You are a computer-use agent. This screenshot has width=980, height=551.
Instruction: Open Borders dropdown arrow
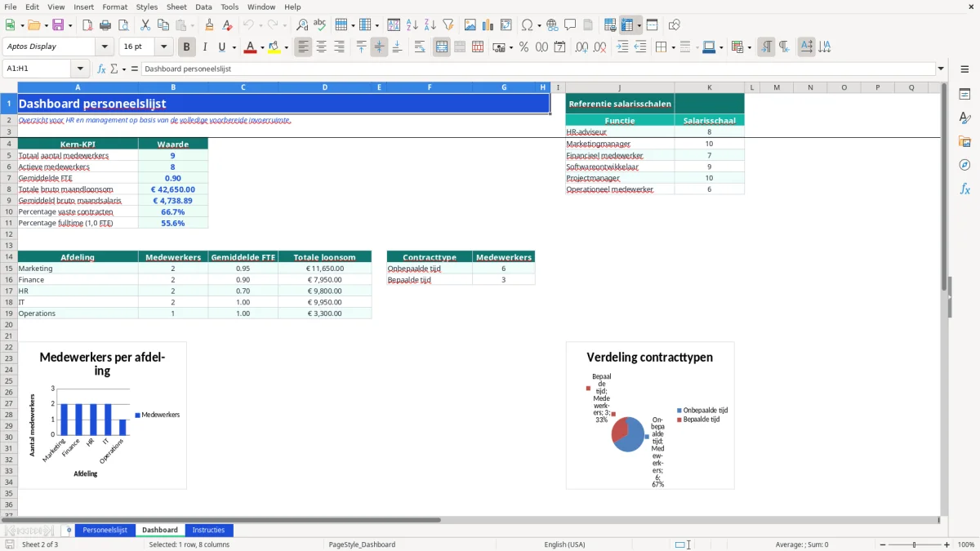pos(672,47)
